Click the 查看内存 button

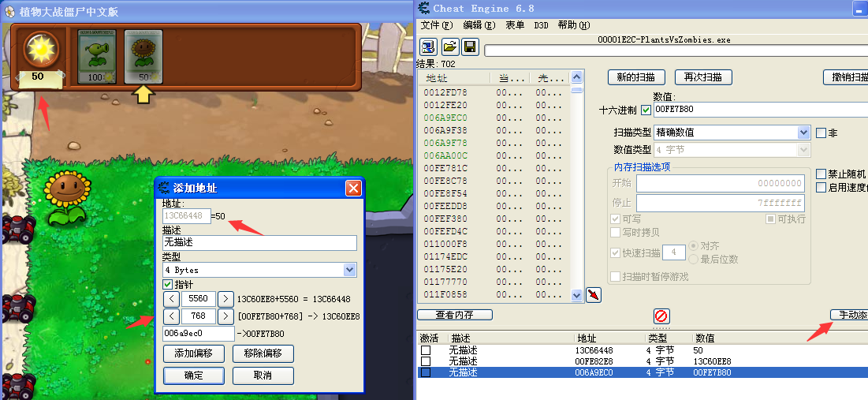pyautogui.click(x=454, y=315)
